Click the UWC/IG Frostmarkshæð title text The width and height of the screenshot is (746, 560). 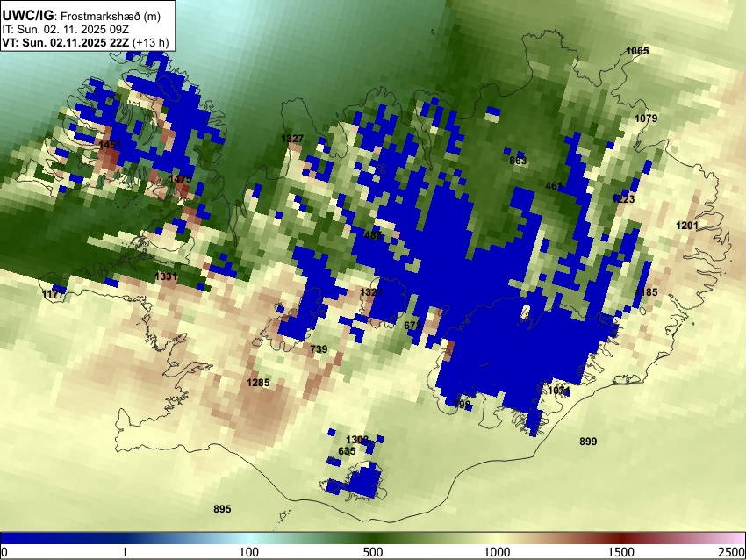tap(82, 16)
